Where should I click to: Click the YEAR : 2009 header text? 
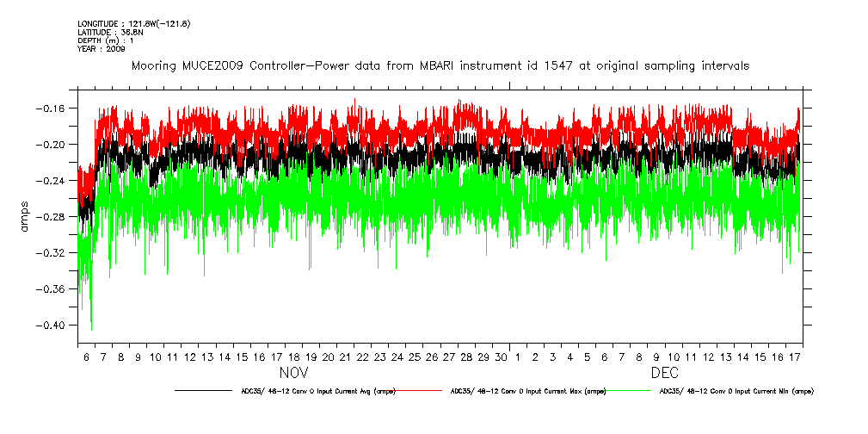click(102, 49)
